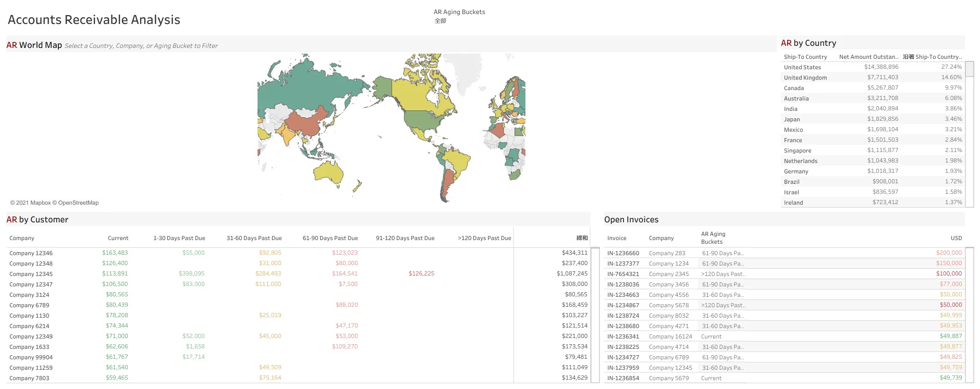Click the AR by Country list scrollbar
980x389 pixels.
pos(970,134)
